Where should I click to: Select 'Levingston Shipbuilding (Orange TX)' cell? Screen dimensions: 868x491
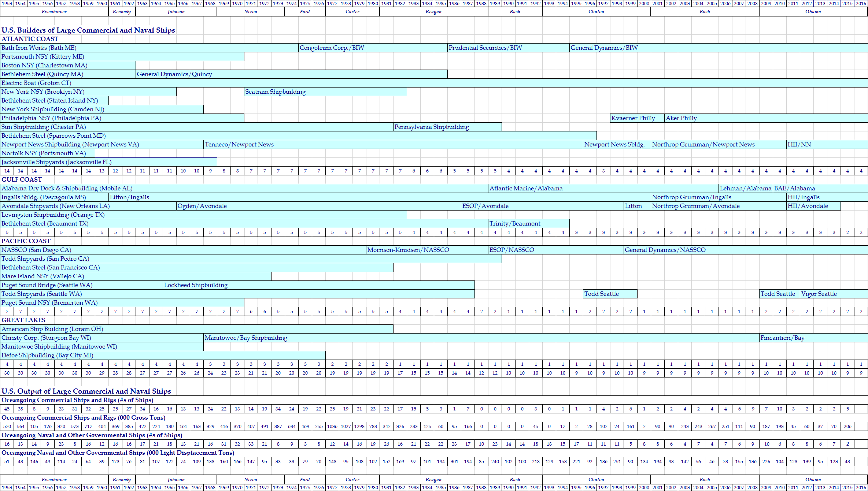[203, 215]
